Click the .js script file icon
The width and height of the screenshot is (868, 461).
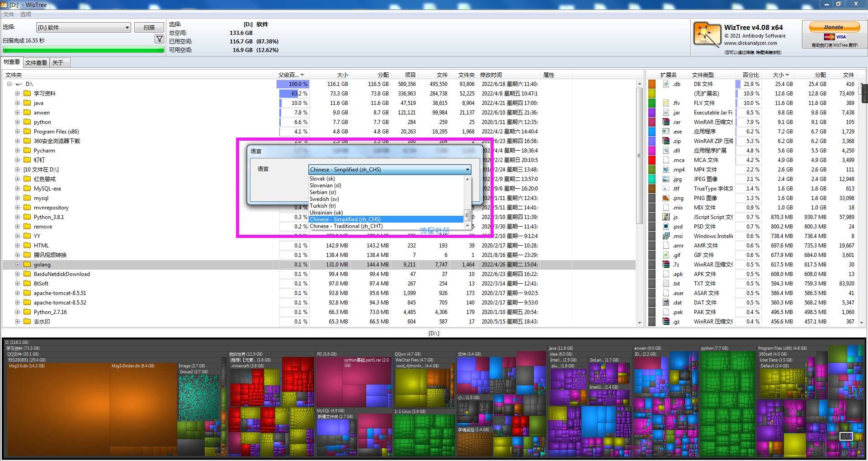tap(666, 217)
